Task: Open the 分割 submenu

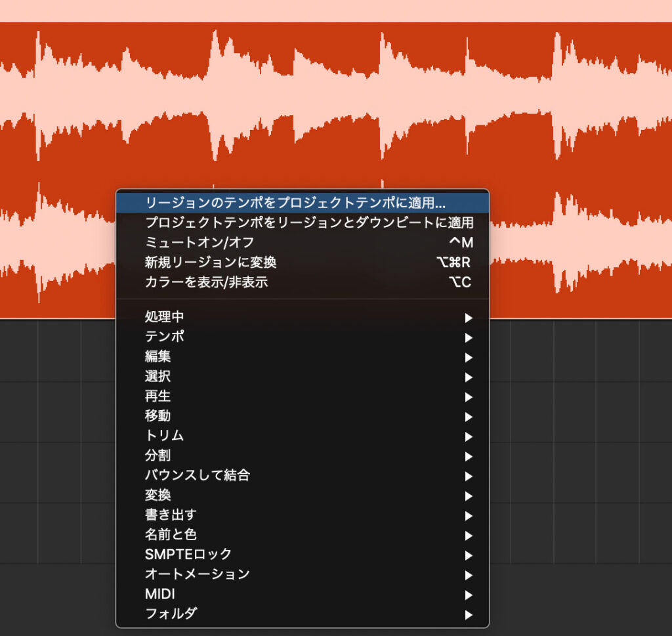Action: point(303,455)
